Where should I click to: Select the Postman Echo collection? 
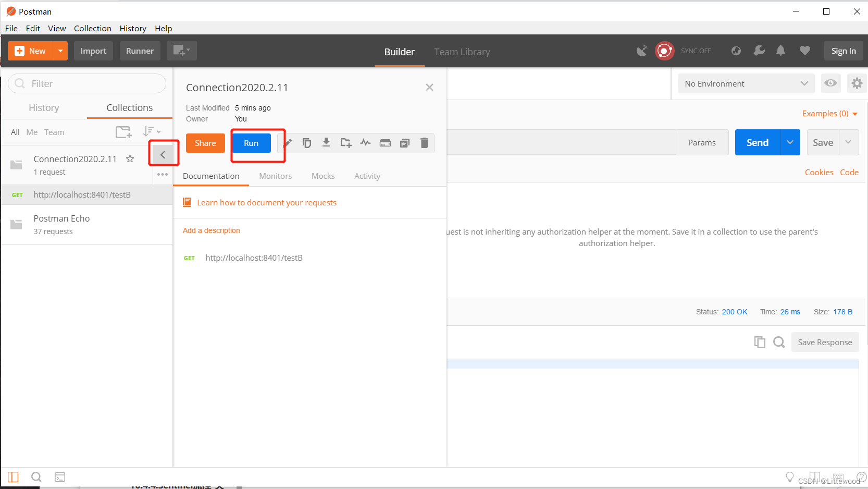pyautogui.click(x=86, y=224)
